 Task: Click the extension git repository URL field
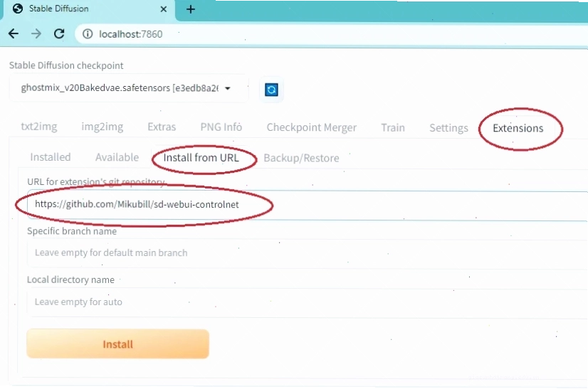[x=308, y=205]
